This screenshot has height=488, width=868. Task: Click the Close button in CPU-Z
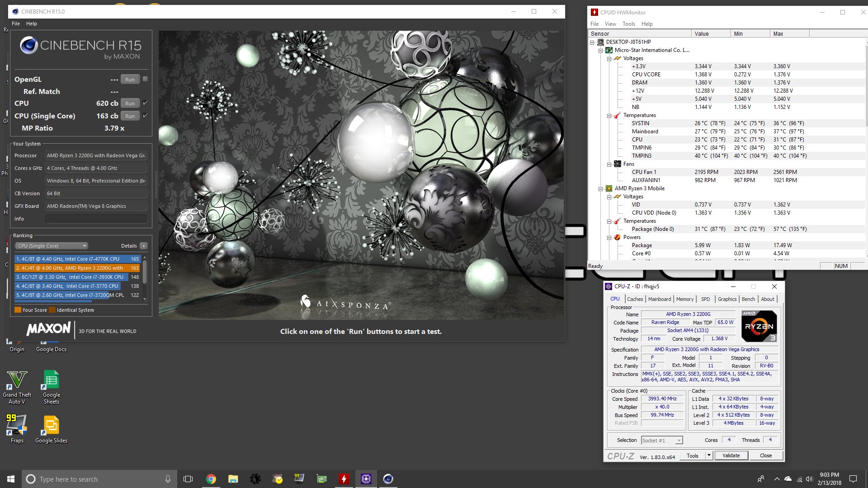coord(766,455)
